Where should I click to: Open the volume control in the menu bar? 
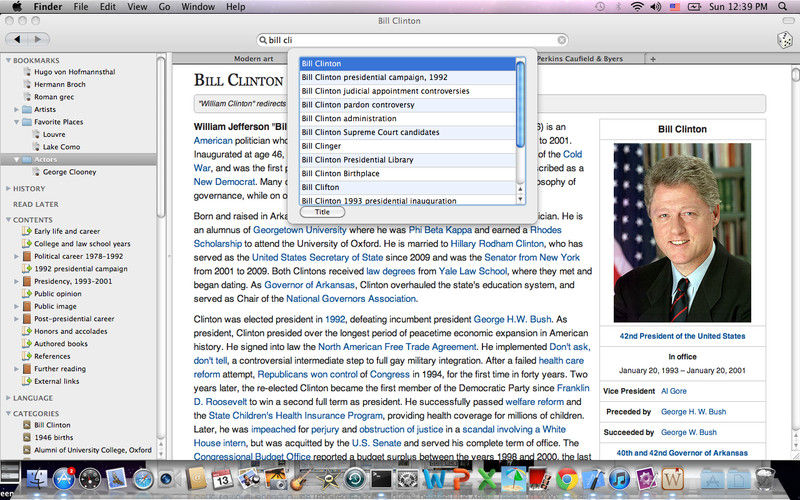coord(656,7)
